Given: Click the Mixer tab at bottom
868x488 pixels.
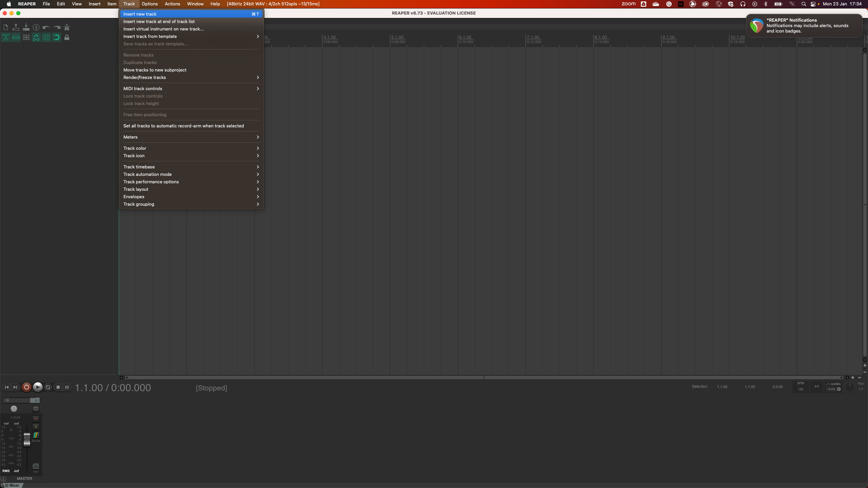Looking at the screenshot, I should 14,485.
